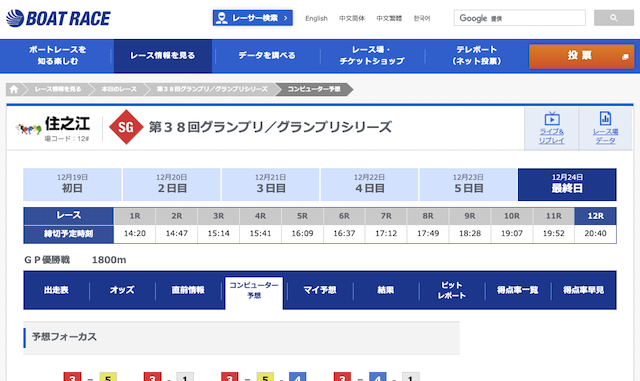Switch language to 한국어
The width and height of the screenshot is (640, 381).
[x=422, y=18]
